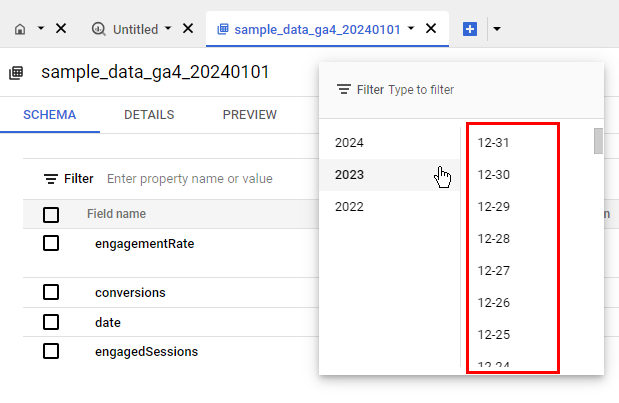Viewport: 619px width, 403px height.
Task: Choose the 12-28 date partition
Action: 494,239
